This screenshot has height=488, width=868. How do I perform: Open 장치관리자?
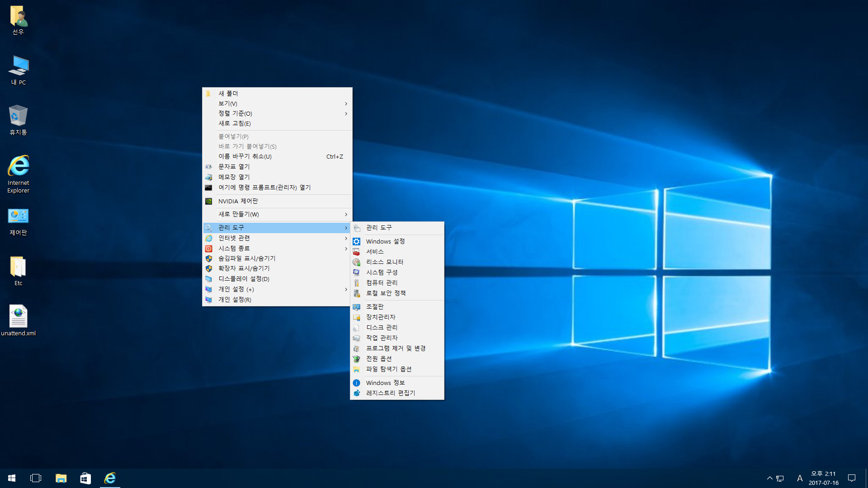point(397,317)
